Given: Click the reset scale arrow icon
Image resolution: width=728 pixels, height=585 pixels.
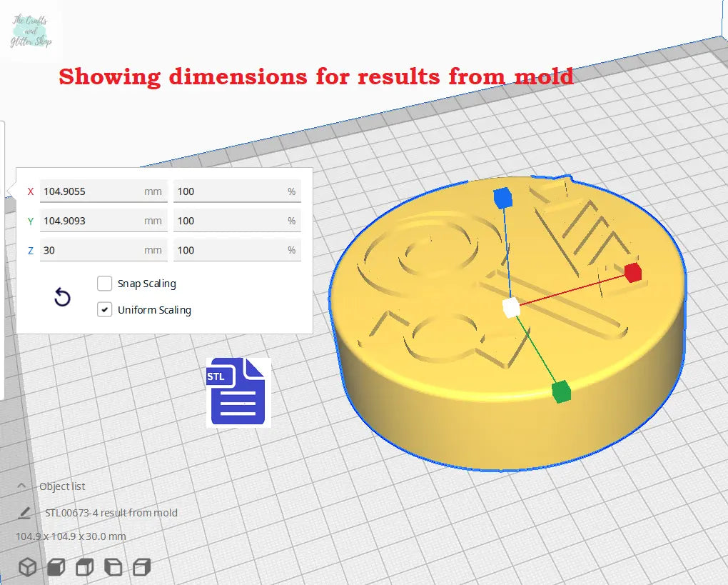Looking at the screenshot, I should pos(62,297).
